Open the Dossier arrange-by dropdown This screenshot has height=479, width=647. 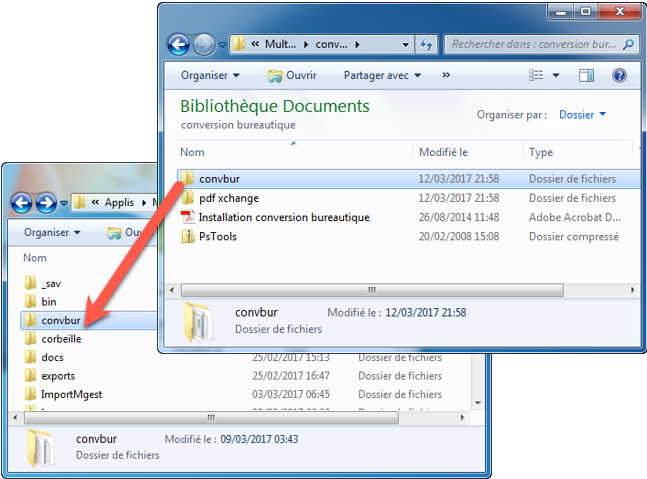click(x=582, y=115)
